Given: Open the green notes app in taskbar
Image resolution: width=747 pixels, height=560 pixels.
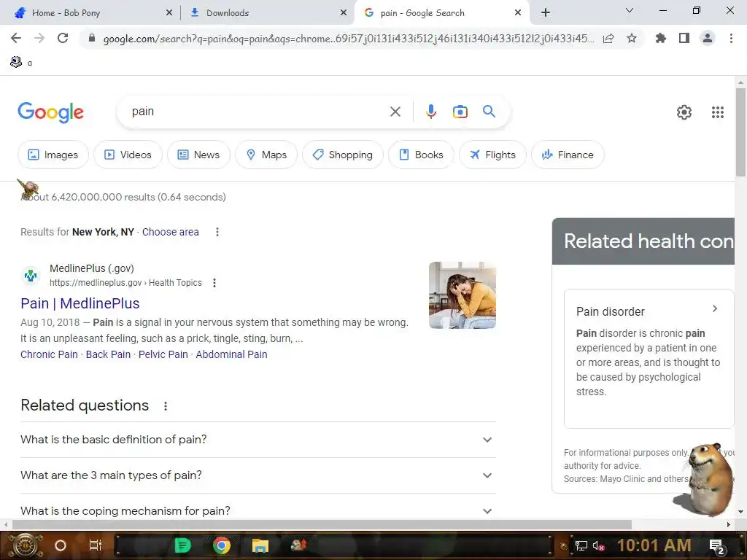Looking at the screenshot, I should 182,545.
